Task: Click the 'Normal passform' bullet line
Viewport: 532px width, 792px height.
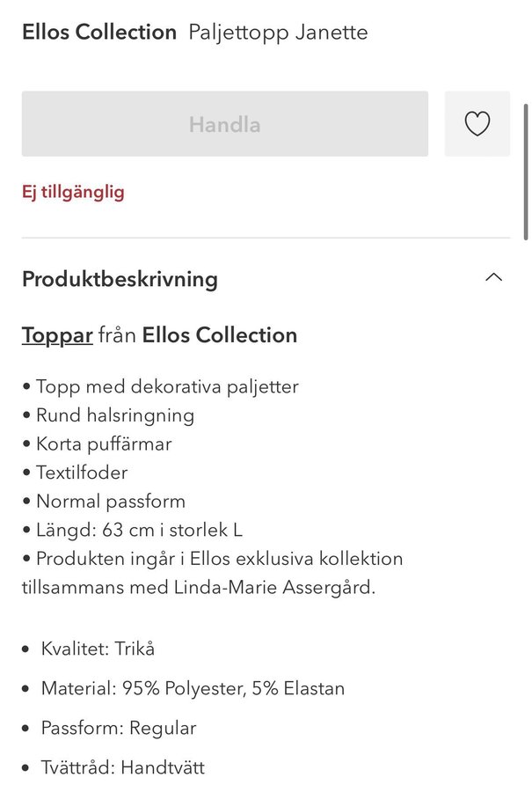Action: 110,502
